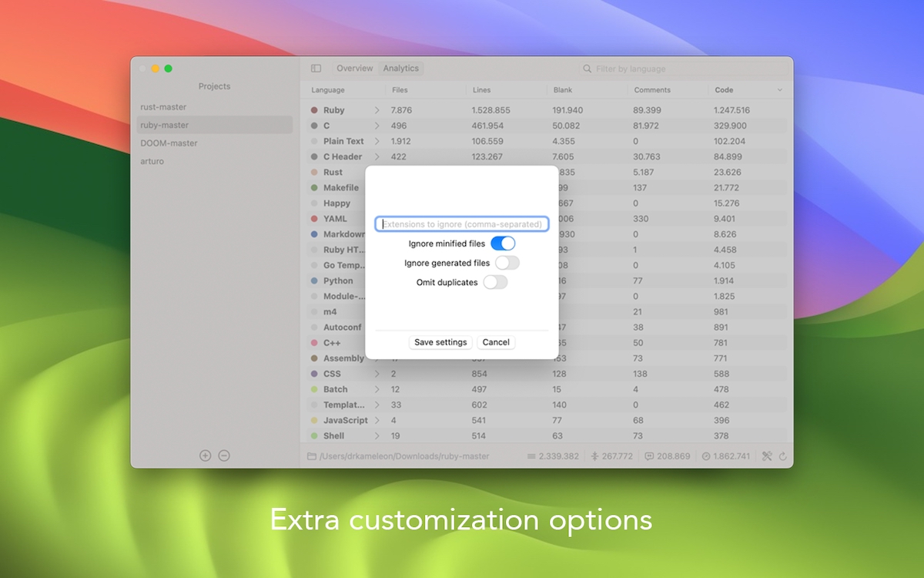
Task: Click the Markdown language color dot
Action: pyautogui.click(x=314, y=234)
